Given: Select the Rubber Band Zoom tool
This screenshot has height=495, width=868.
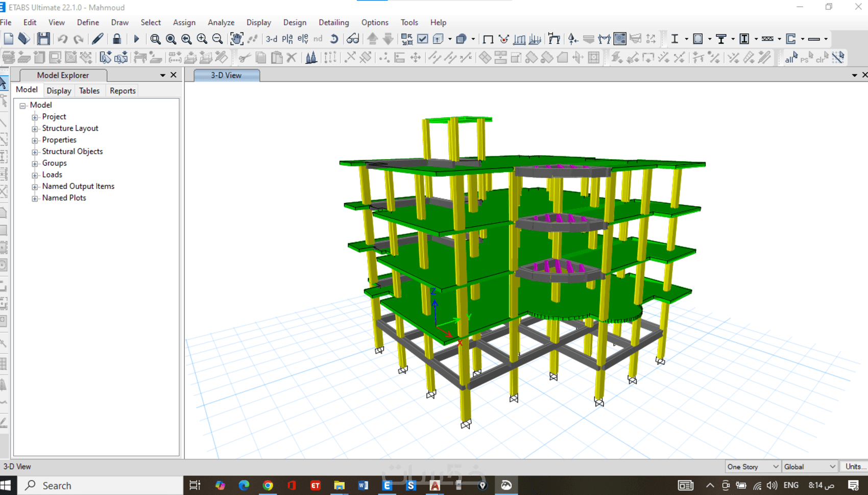Looking at the screenshot, I should point(155,39).
